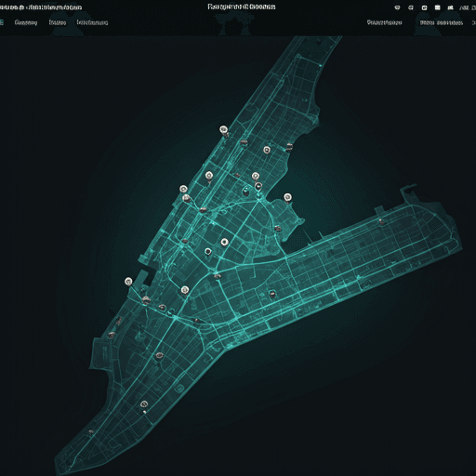Select the northernmost white map pin on the city's west edge
The height and width of the screenshot is (476, 476).
point(223,129)
